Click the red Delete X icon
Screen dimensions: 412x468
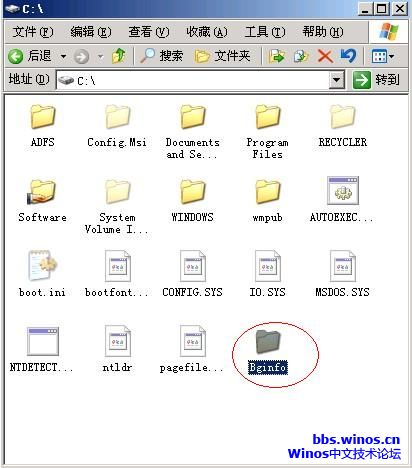point(325,56)
